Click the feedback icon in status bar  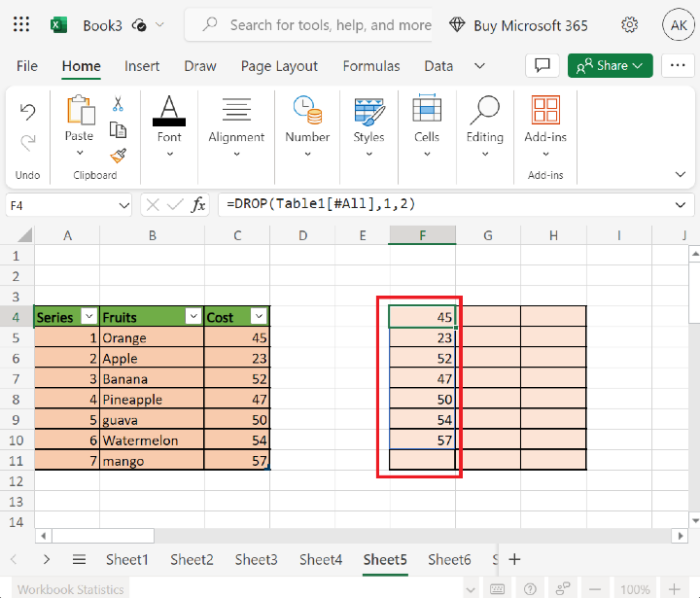(563, 589)
